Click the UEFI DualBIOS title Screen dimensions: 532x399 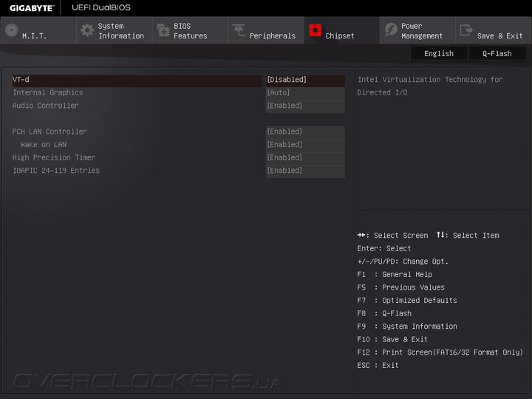point(101,7)
